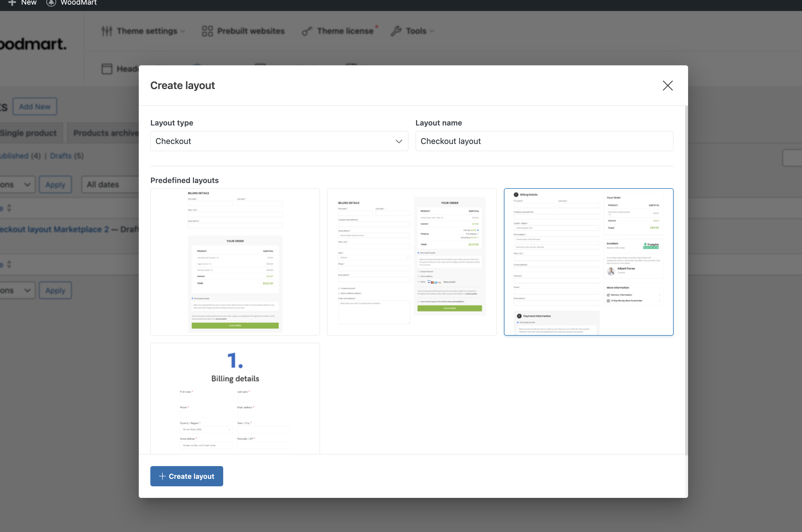Click the Layout name input field
Screen dimensions: 802x532
(x=544, y=141)
